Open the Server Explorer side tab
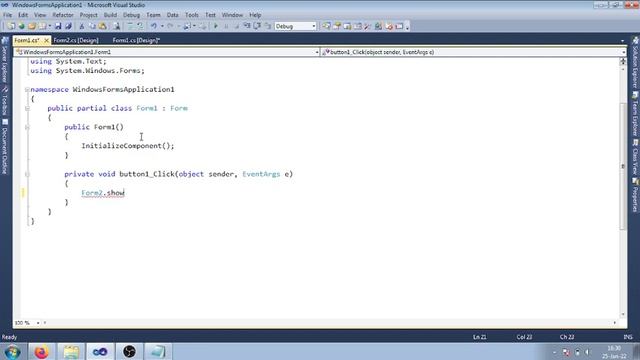Screen dimensions: 640x360 point(5,60)
